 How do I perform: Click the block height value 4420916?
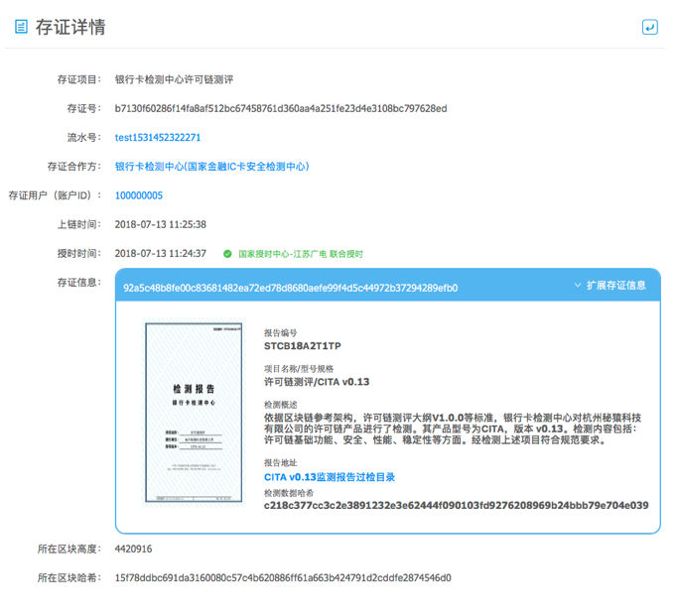point(134,549)
